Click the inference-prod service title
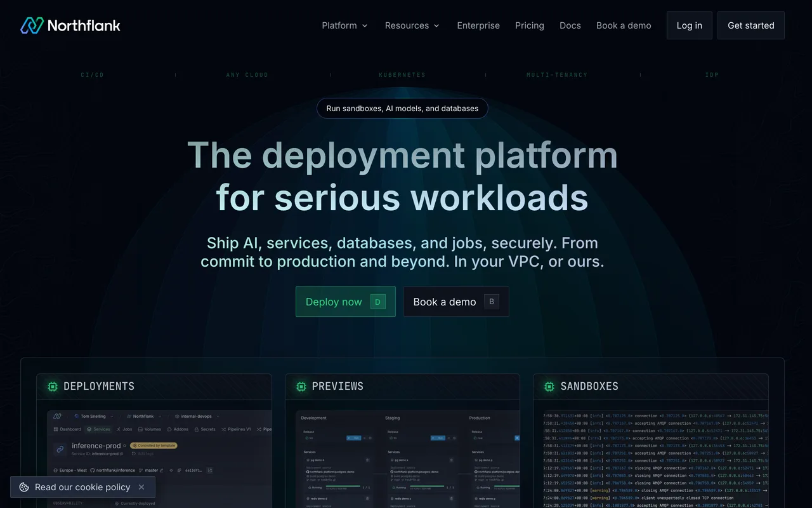Image resolution: width=812 pixels, height=508 pixels. (96, 446)
